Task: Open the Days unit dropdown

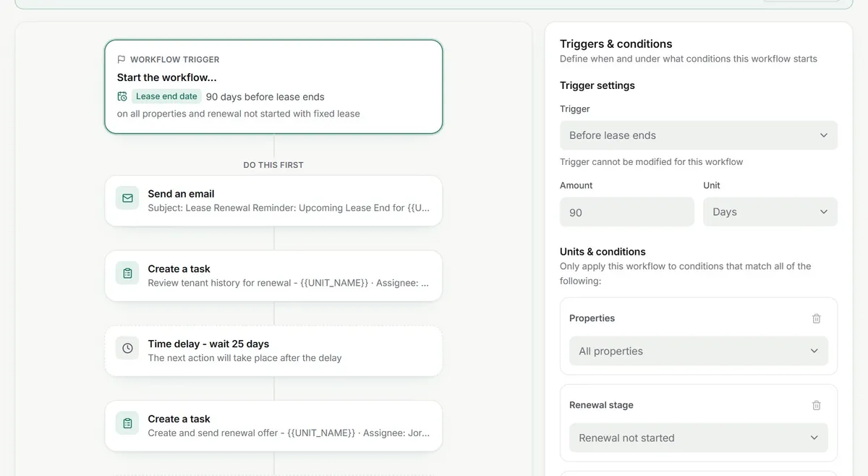Action: [770, 212]
